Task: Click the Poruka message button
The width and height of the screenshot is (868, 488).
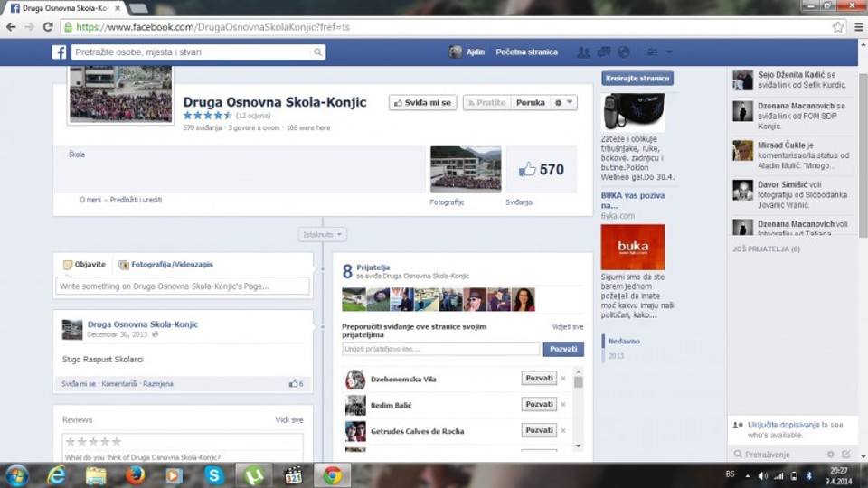Action: pos(531,102)
